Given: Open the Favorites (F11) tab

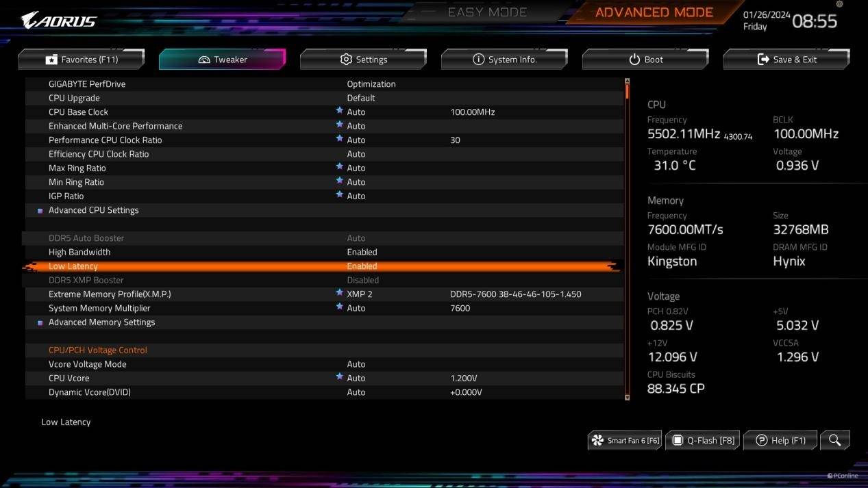Looking at the screenshot, I should [81, 60].
